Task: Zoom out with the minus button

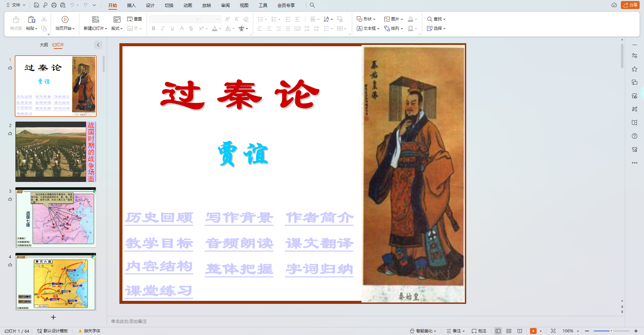Action: (587, 331)
